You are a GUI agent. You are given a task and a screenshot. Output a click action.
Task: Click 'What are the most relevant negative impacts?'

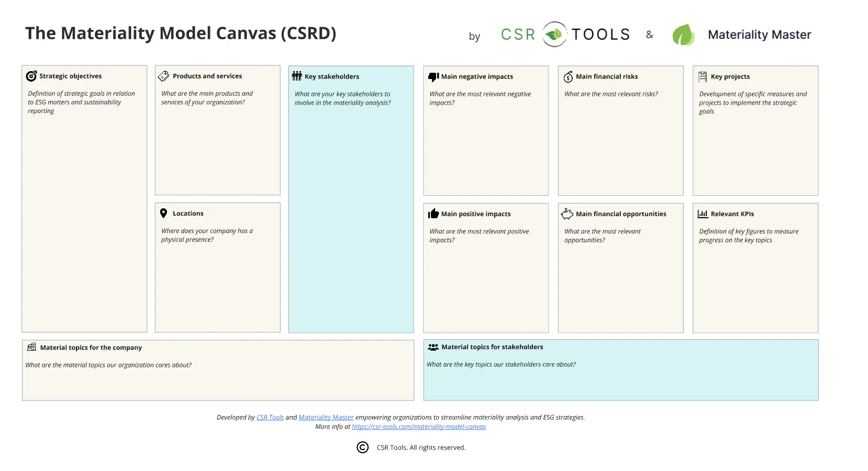(x=480, y=98)
